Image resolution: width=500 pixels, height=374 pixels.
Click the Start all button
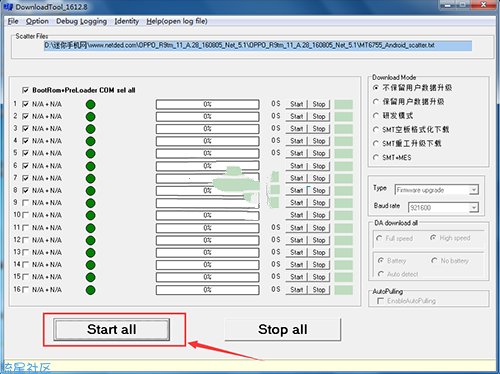tap(112, 329)
